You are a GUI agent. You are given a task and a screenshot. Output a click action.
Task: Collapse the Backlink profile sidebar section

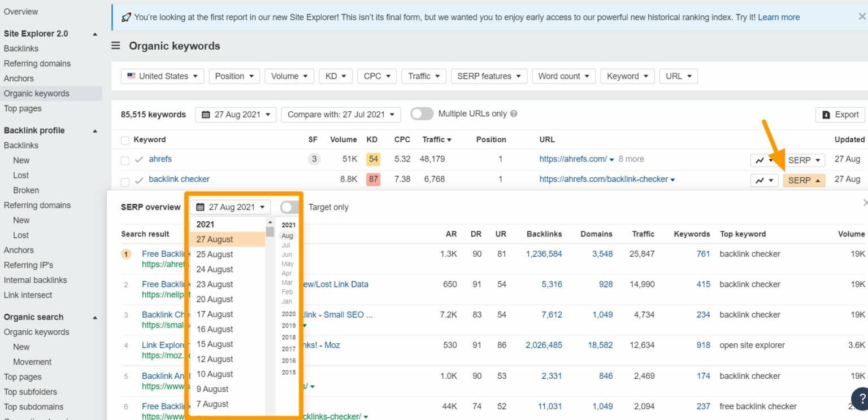(95, 131)
